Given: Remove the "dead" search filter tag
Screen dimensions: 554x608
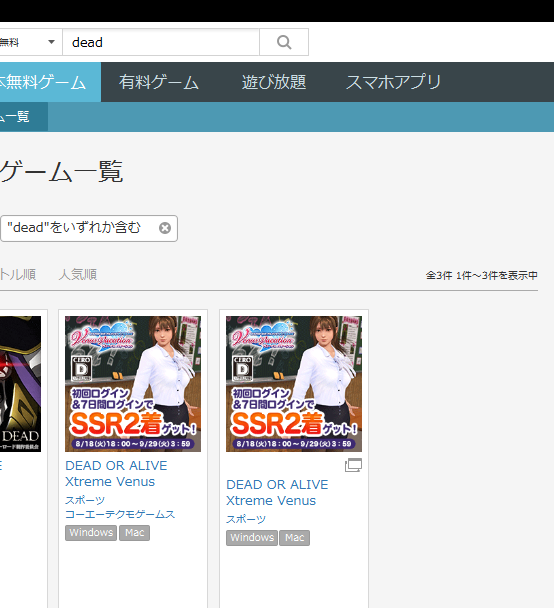Looking at the screenshot, I should tap(165, 228).
